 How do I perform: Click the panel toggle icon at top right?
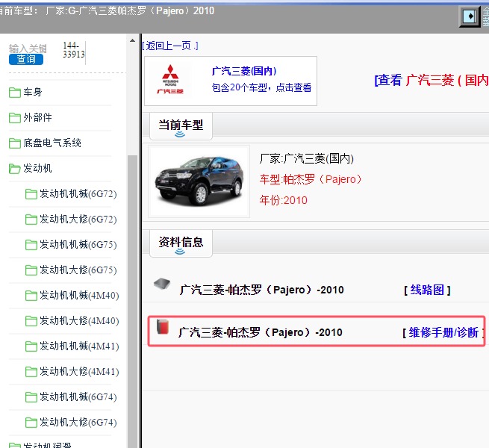point(470,16)
